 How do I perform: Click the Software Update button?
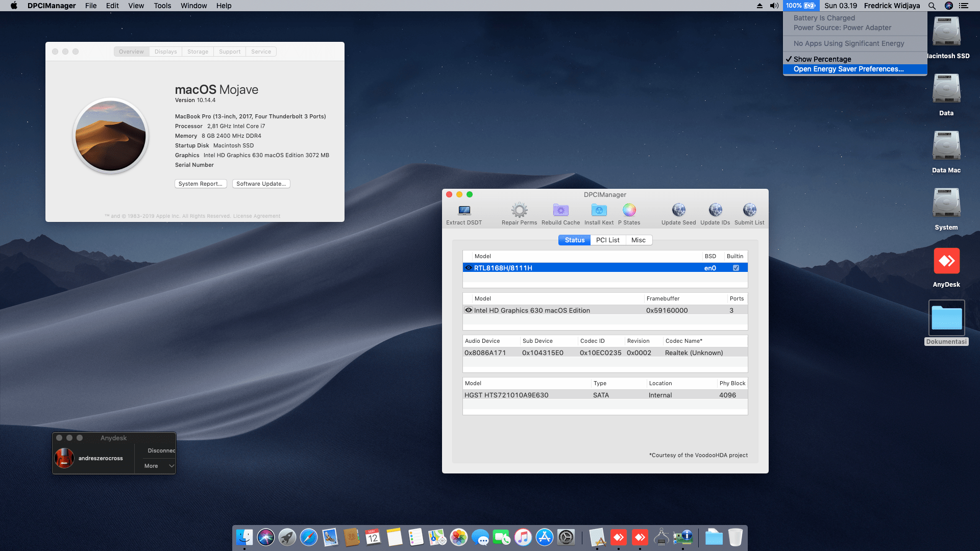pyautogui.click(x=261, y=184)
